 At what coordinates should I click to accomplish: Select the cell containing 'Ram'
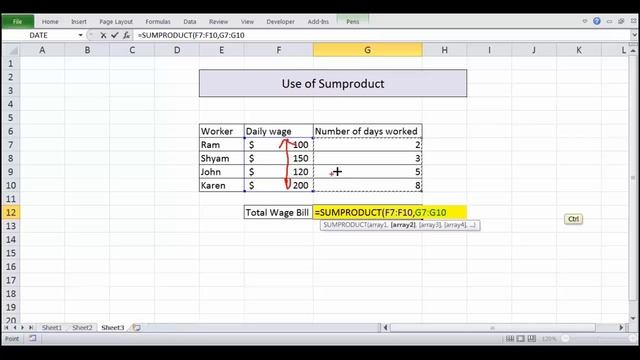click(x=222, y=144)
